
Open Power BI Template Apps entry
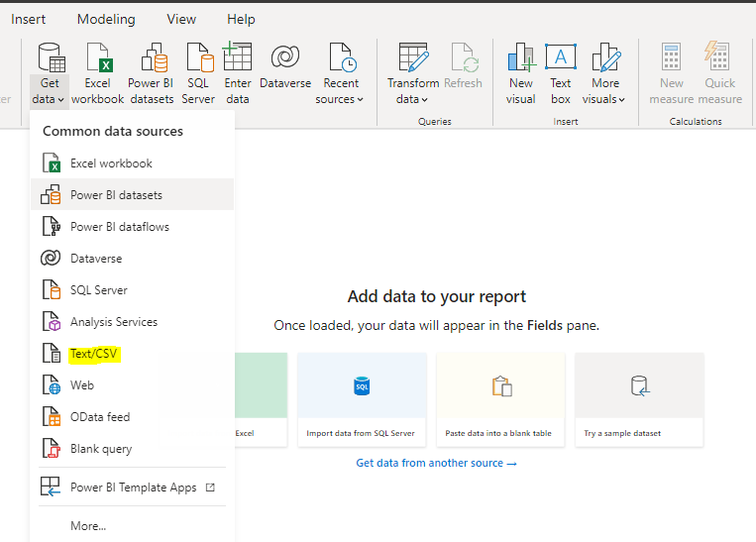(x=132, y=488)
